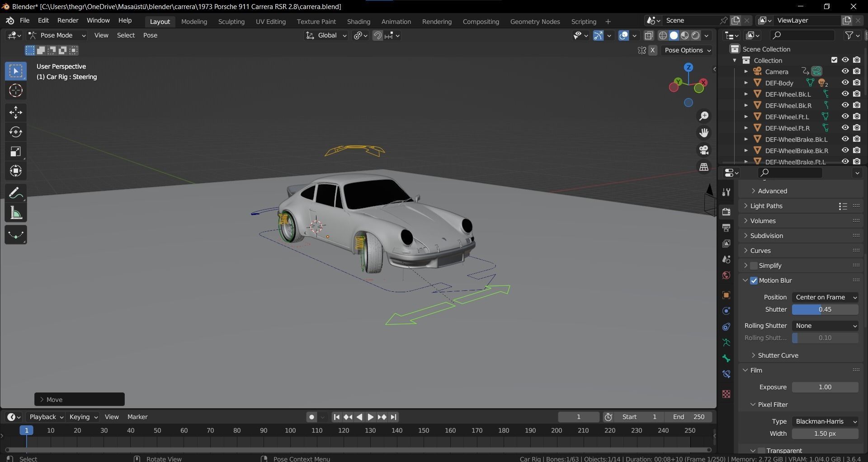Adjust the Exposure 1.00 slider
The image size is (868, 462).
point(825,387)
